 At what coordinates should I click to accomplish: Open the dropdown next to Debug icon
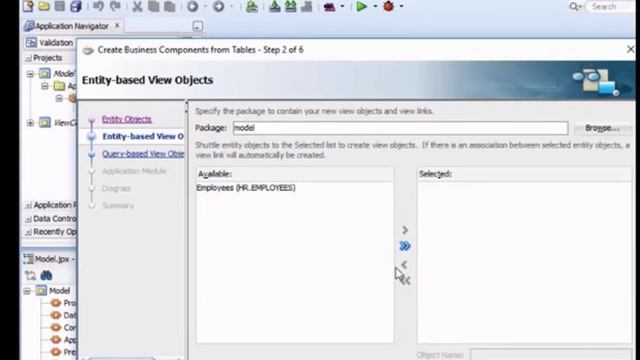coord(402,7)
